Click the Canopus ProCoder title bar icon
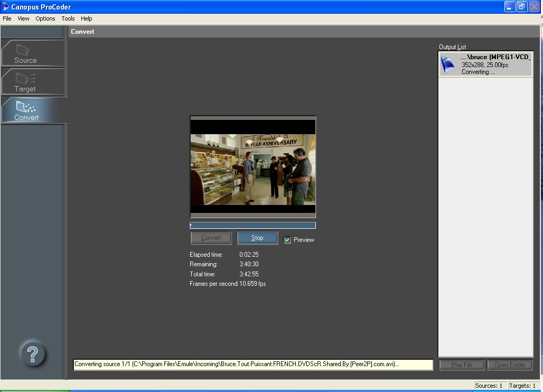The width and height of the screenshot is (543, 392). (x=6, y=7)
